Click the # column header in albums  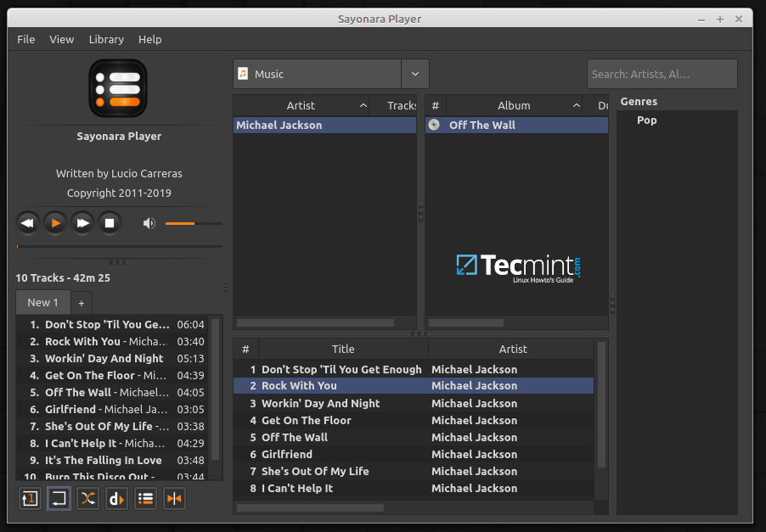[436, 105]
